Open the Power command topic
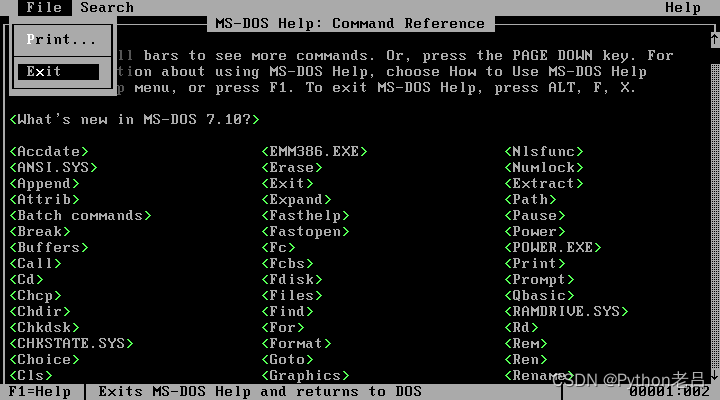This screenshot has height=400, width=720. [x=535, y=231]
